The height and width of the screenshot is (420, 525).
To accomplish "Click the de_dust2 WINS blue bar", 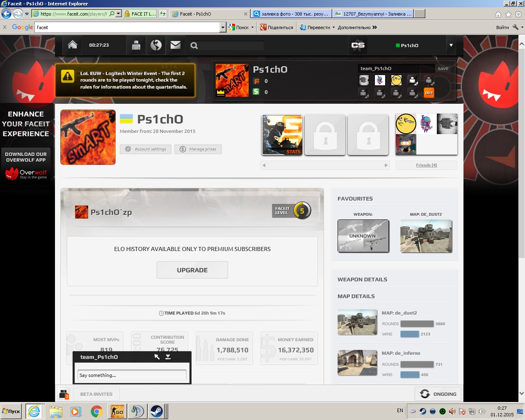I will pyautogui.click(x=409, y=334).
